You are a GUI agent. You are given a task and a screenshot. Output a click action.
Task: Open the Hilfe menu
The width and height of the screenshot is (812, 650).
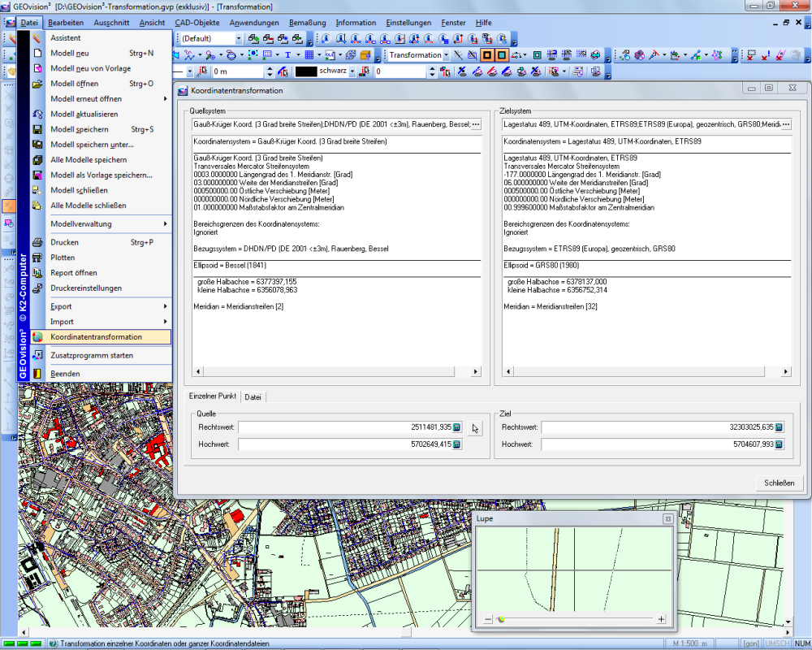(484, 23)
